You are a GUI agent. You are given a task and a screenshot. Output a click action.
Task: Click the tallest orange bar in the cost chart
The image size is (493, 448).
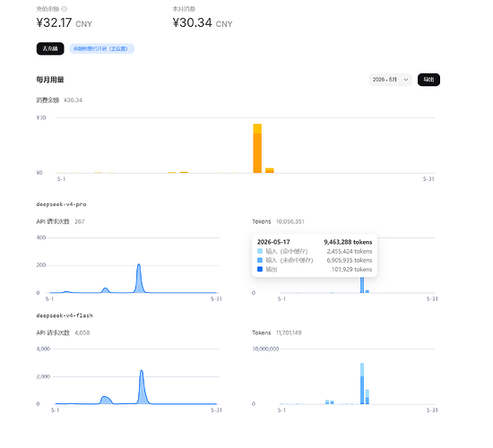(x=257, y=149)
